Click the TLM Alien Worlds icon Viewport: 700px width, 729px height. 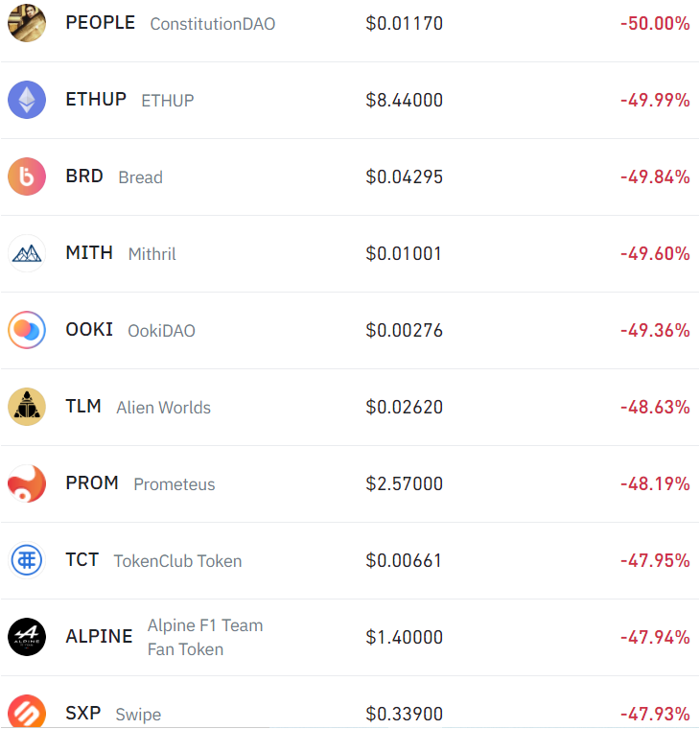coord(27,407)
